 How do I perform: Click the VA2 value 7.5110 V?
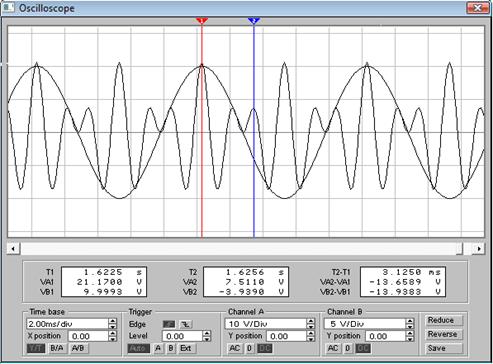pos(254,282)
